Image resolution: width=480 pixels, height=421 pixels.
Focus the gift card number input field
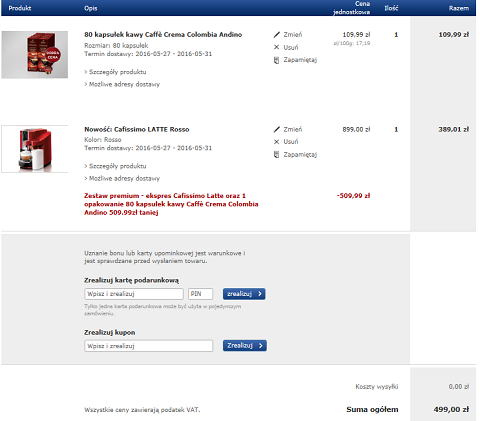(x=134, y=294)
